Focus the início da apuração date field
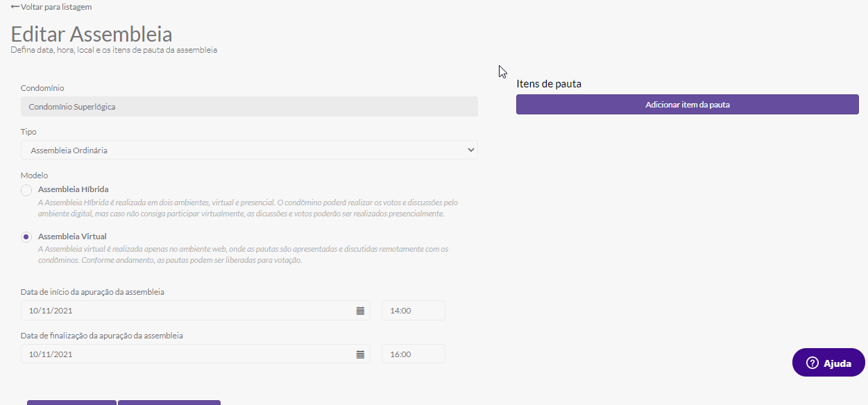This screenshot has width=868, height=405. pos(196,311)
